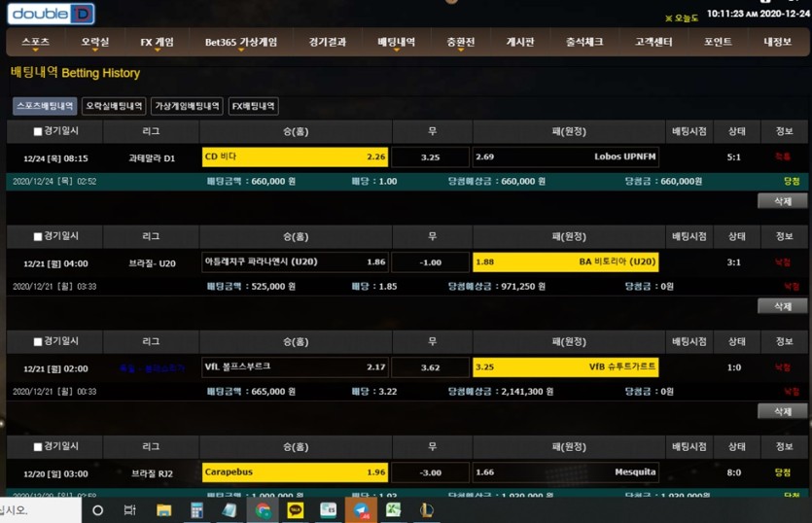Expand the FX 게임 menu dropdown

(157, 43)
